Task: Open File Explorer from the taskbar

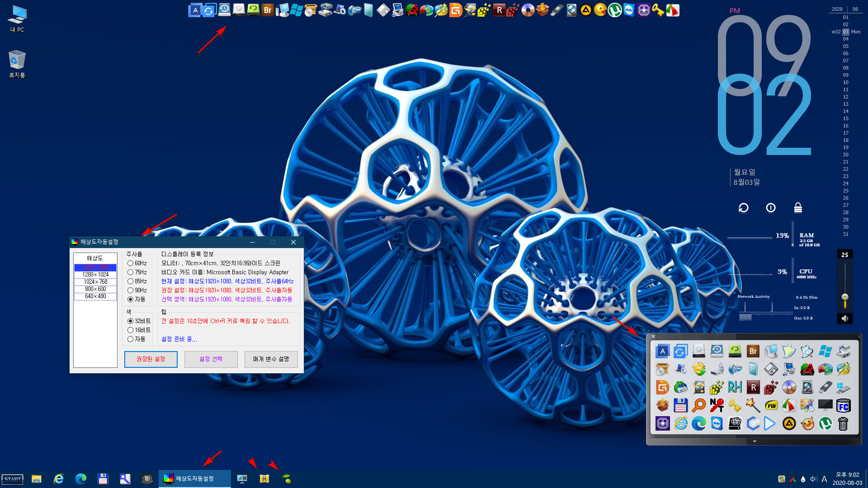Action: click(37, 479)
